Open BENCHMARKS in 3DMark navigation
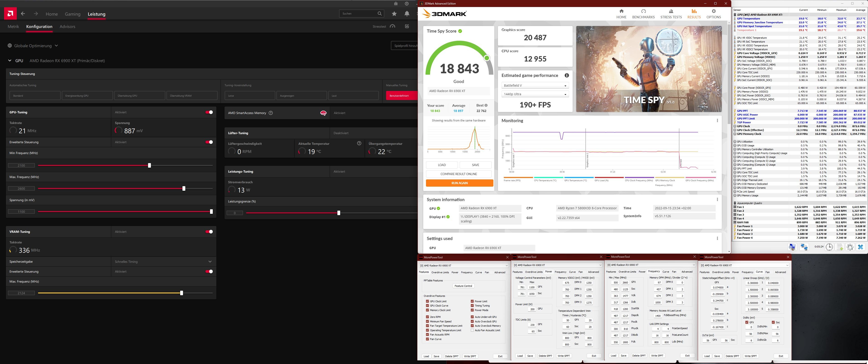The width and height of the screenshot is (868, 364). click(643, 14)
